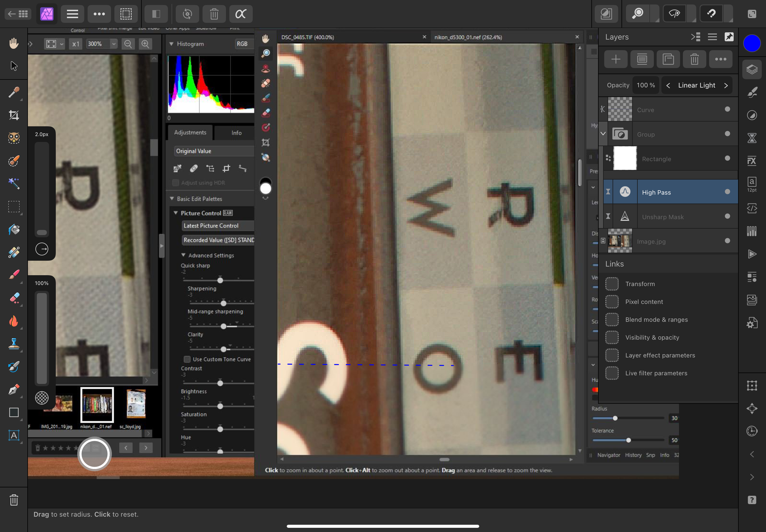Open the Original Value dropdown
766x532 pixels.
point(214,151)
